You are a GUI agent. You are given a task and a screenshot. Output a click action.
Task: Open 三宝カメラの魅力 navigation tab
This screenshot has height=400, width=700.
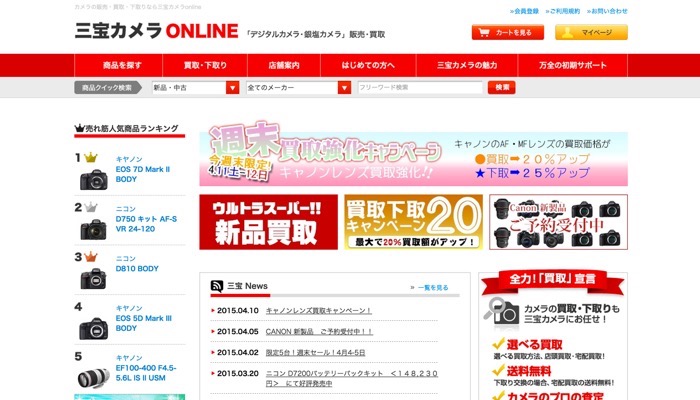[467, 65]
